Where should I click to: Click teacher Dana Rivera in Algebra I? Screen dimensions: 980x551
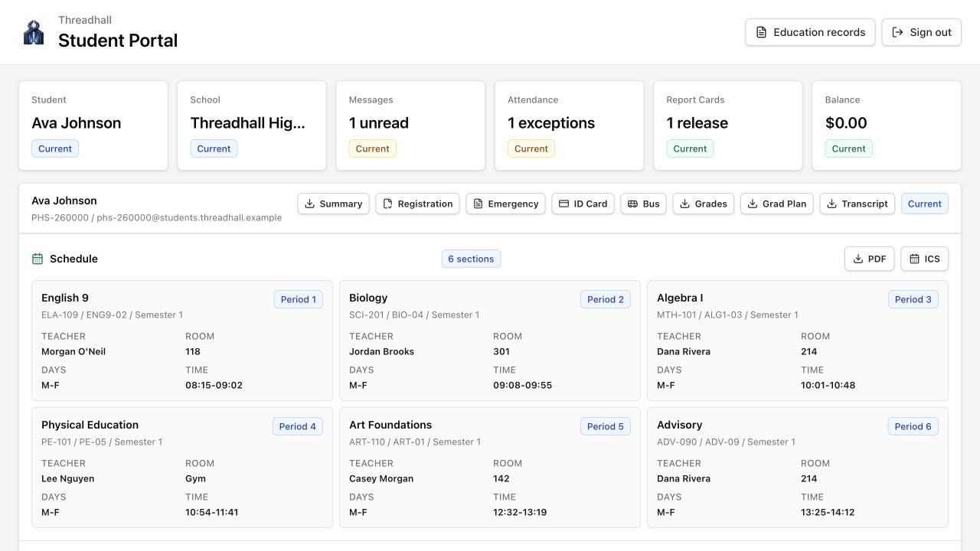pyautogui.click(x=684, y=351)
